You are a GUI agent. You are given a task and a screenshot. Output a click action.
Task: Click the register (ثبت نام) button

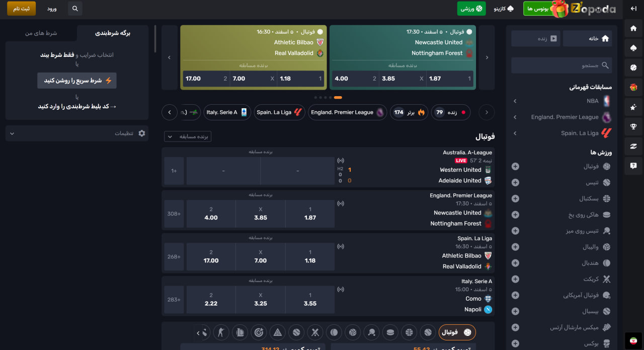click(x=21, y=9)
